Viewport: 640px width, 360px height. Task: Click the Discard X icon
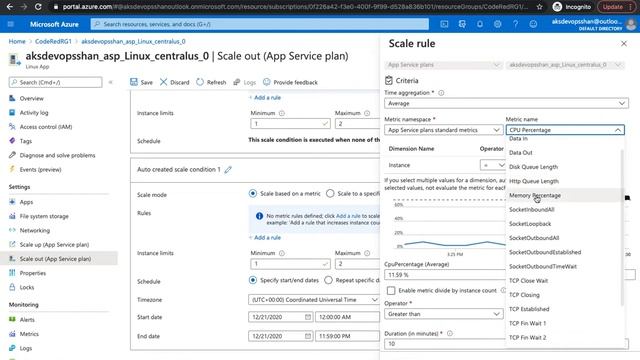coord(163,82)
